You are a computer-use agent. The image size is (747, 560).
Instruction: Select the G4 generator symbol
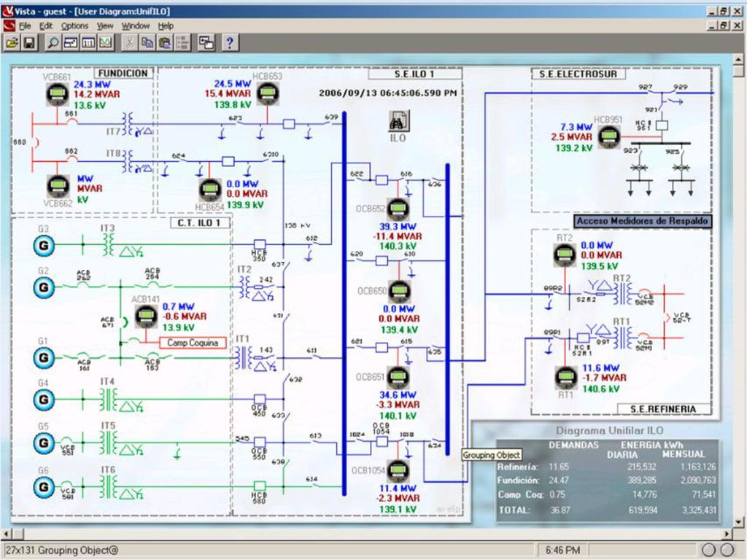[x=44, y=400]
